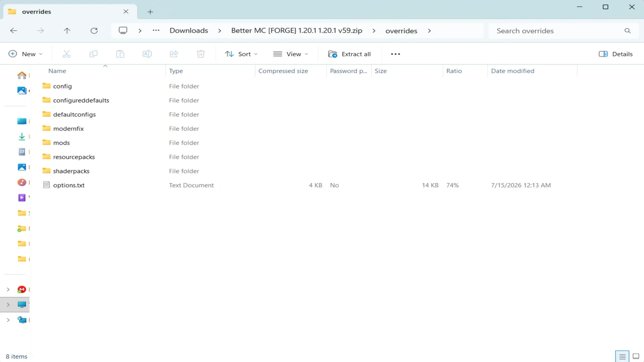Navigate to Downloads in the breadcrumb
This screenshot has width=644, height=362.
pos(189,31)
